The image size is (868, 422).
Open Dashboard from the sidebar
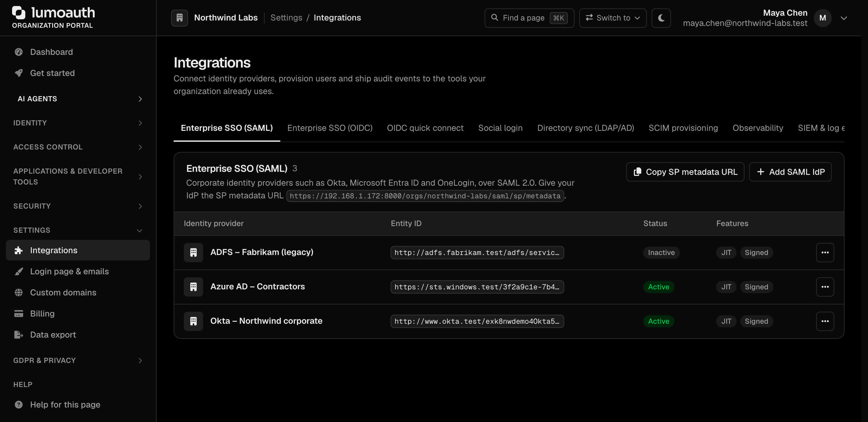coord(78,52)
